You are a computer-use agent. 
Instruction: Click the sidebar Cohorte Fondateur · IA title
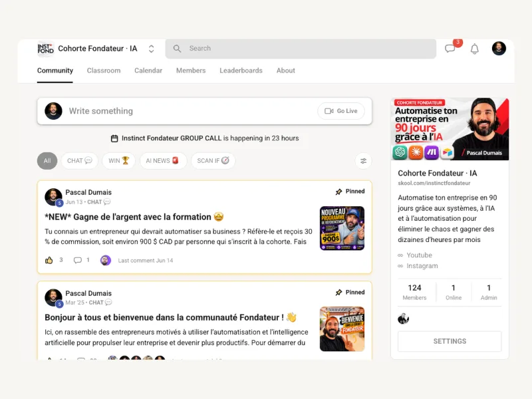point(438,174)
